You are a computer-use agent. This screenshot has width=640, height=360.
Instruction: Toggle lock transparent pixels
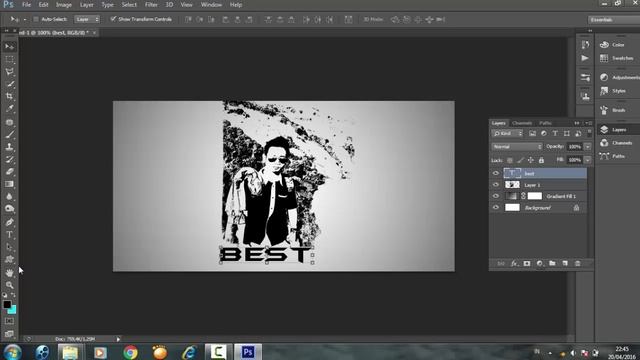(x=510, y=160)
